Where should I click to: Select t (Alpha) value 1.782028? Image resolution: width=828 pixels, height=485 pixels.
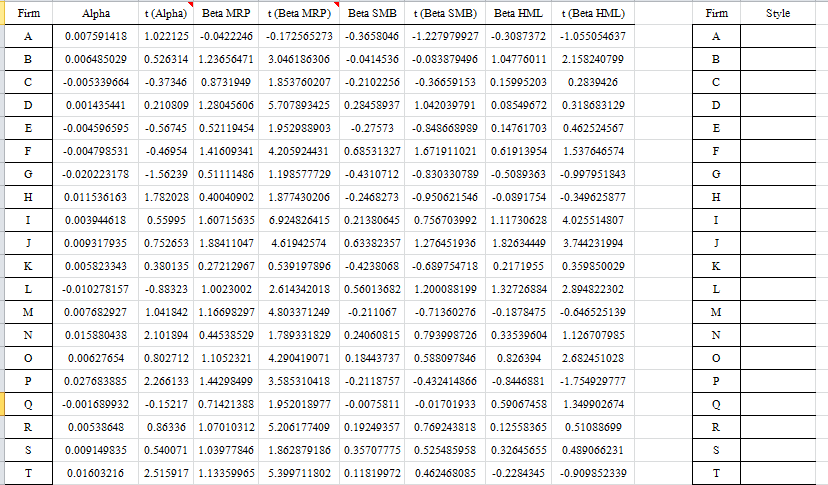click(x=166, y=197)
